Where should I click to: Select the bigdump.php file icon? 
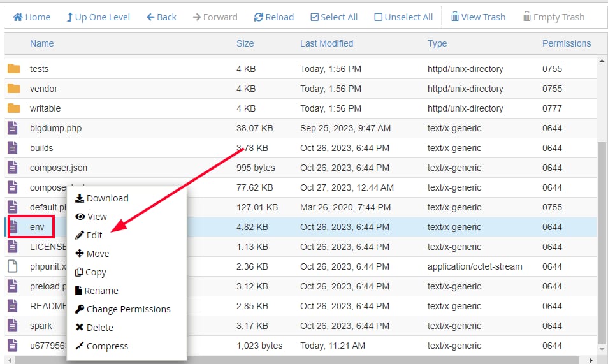coord(13,128)
